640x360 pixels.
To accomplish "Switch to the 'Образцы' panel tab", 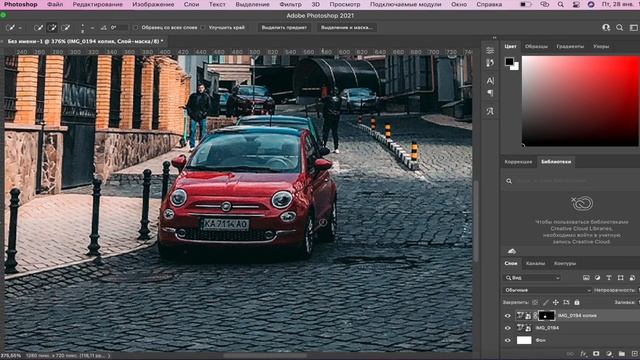I will (536, 47).
